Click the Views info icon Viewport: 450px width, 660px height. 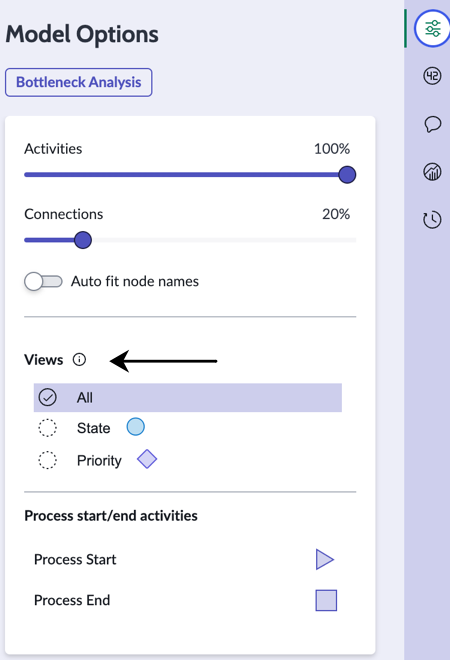click(79, 359)
